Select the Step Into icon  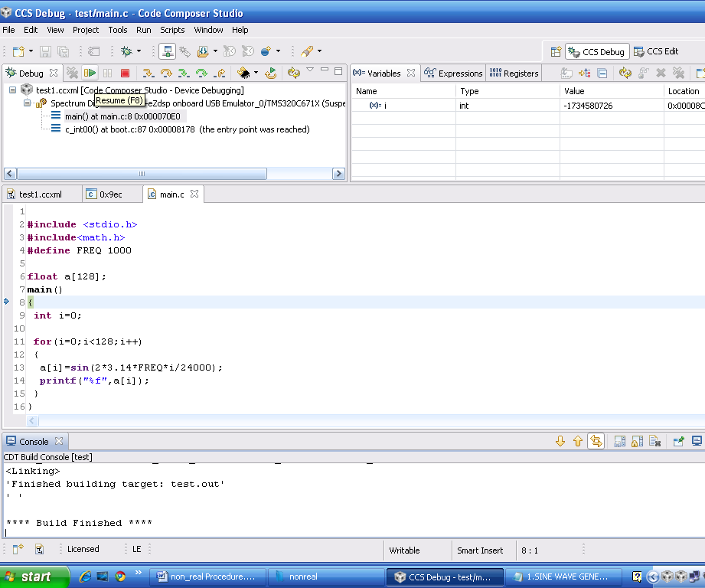pos(147,73)
